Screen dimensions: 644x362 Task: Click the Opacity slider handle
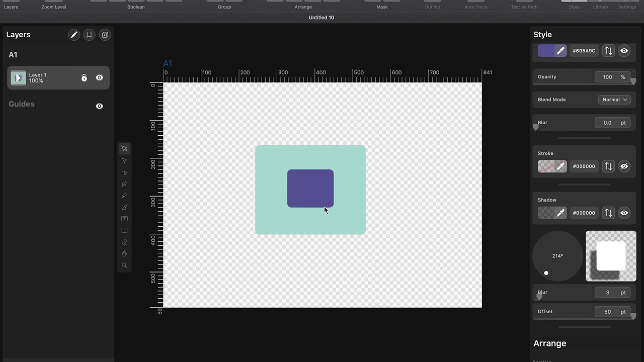click(x=633, y=81)
